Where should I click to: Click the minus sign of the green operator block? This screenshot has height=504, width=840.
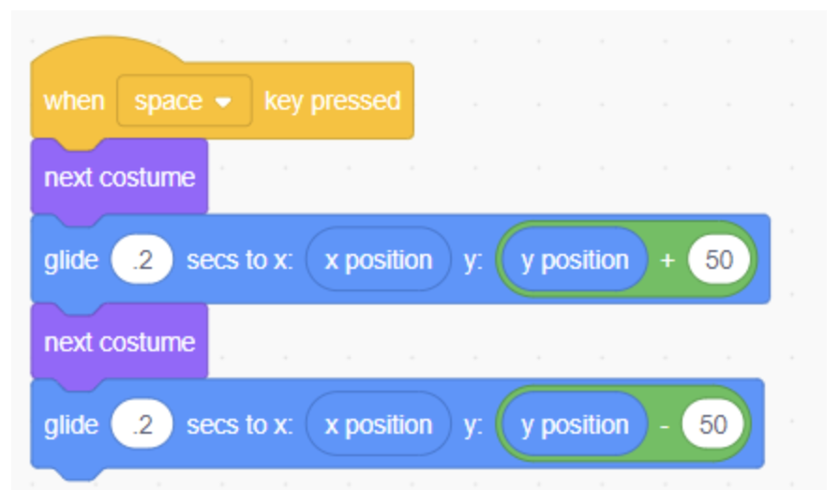click(665, 426)
